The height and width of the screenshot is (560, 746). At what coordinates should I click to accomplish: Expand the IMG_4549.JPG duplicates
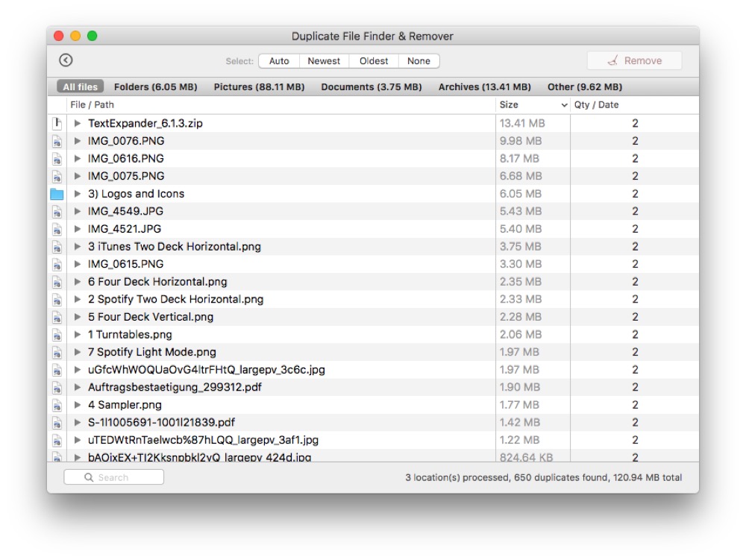78,212
